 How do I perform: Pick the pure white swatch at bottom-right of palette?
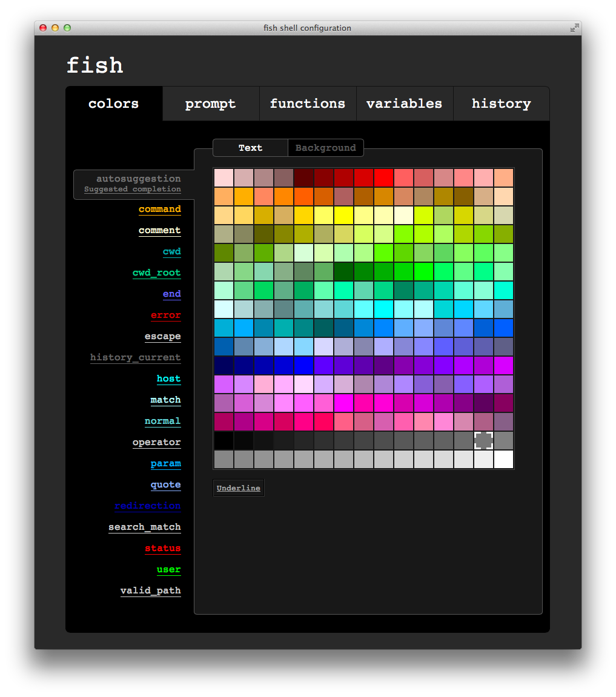(503, 459)
